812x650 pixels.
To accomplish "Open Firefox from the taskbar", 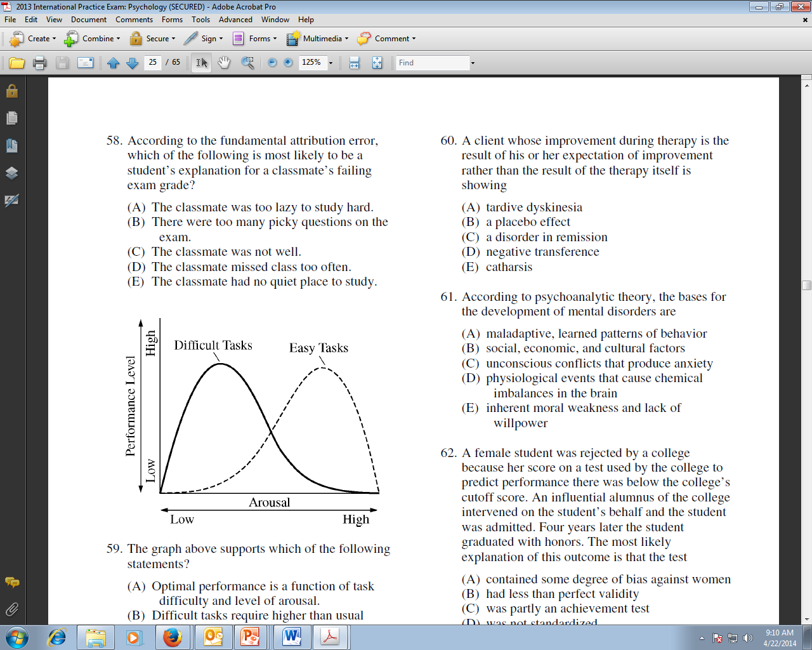I will coord(173,637).
